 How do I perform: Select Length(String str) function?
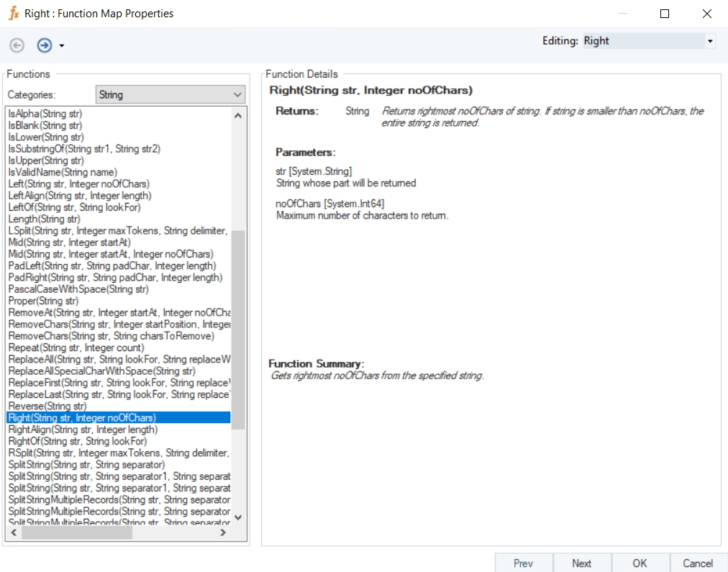click(119, 219)
